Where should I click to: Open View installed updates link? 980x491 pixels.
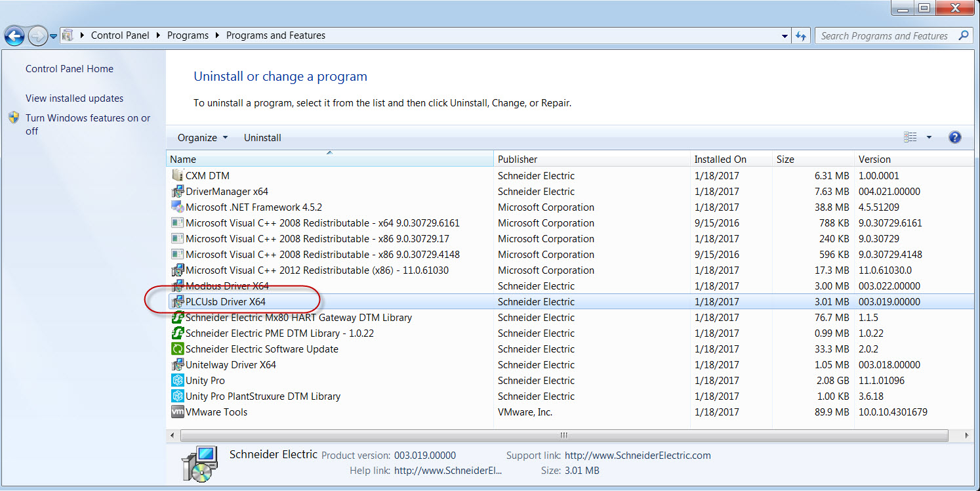74,98
